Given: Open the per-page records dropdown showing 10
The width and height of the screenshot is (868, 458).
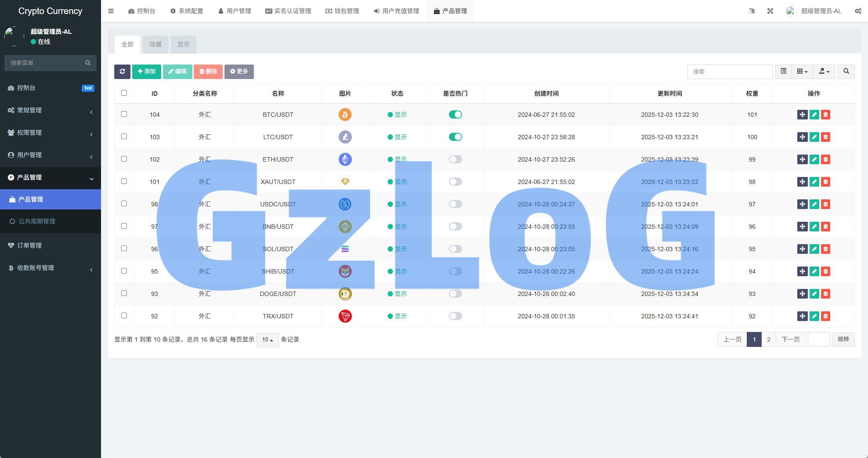Looking at the screenshot, I should [x=267, y=339].
